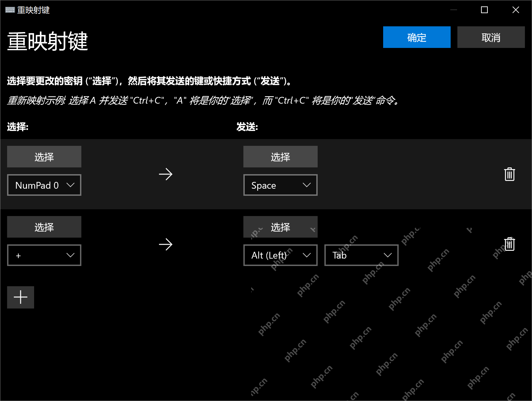This screenshot has height=401, width=532.
Task: Open the Alt (Left) shortcut dropdown
Action: [x=281, y=255]
